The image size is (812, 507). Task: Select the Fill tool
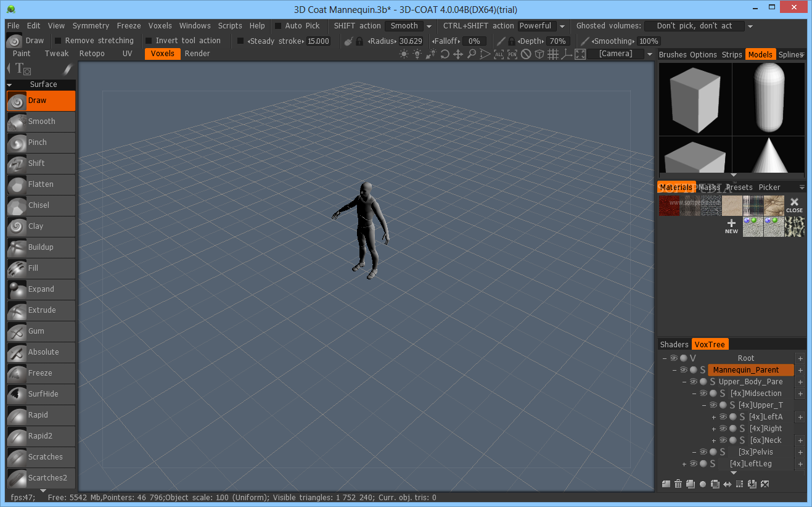(x=41, y=268)
